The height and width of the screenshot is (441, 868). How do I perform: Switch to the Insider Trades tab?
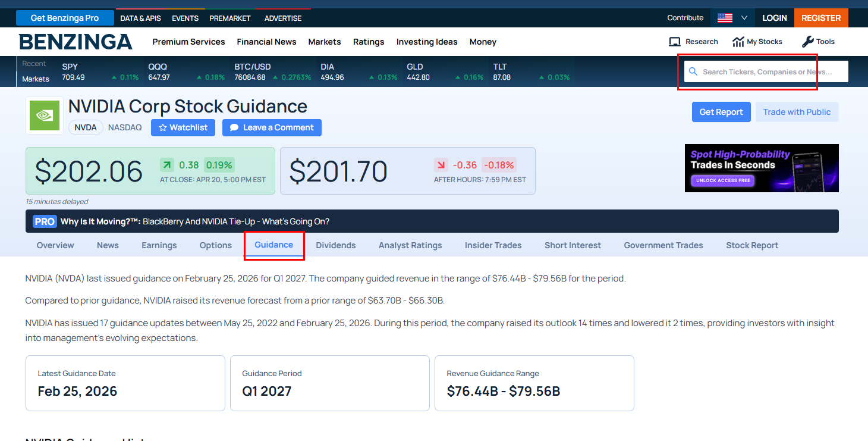pos(493,245)
